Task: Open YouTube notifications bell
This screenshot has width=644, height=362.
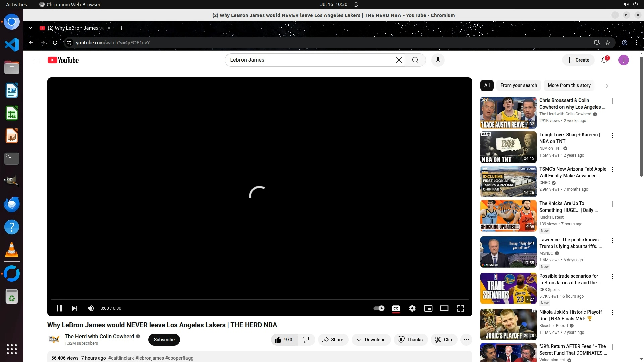Action: click(x=604, y=60)
